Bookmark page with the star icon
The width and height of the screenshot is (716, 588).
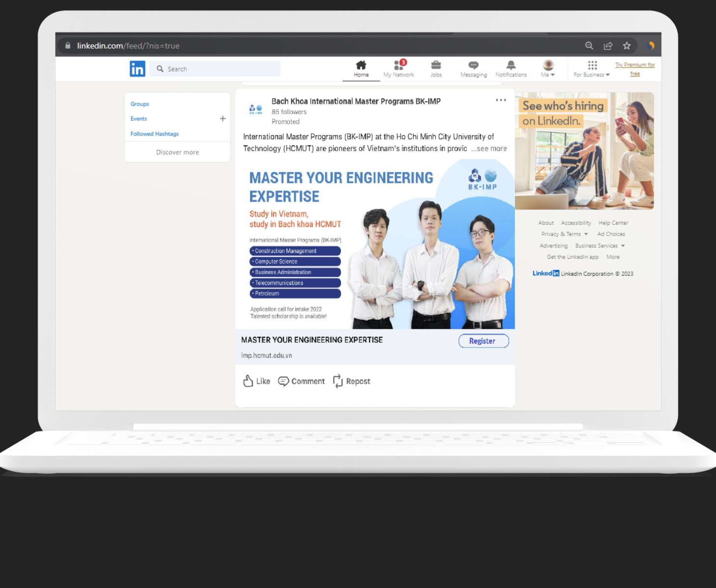[627, 46]
